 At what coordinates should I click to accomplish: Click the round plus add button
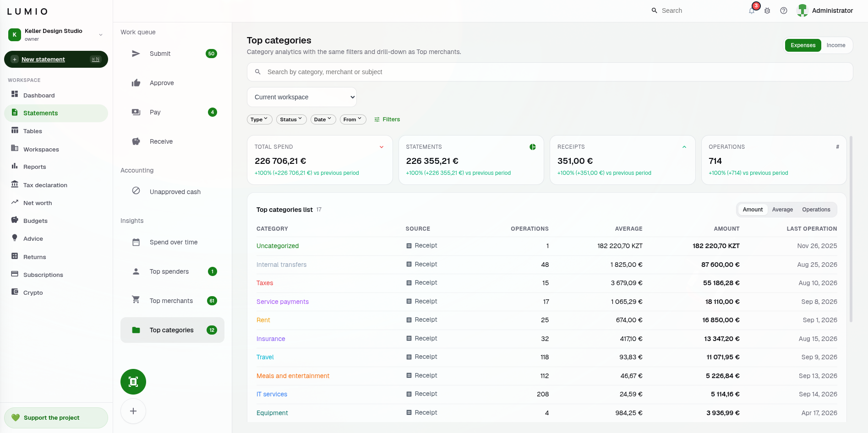[x=133, y=411]
